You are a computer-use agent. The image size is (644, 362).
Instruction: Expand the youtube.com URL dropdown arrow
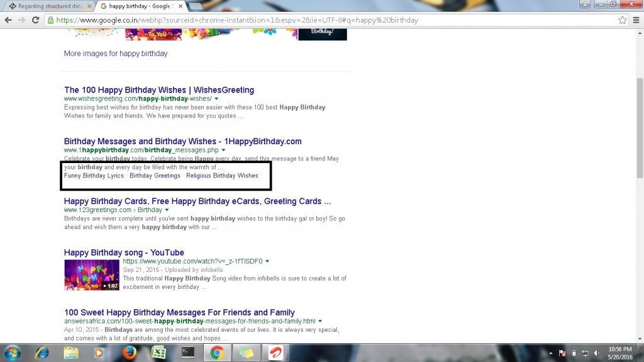[x=267, y=261]
